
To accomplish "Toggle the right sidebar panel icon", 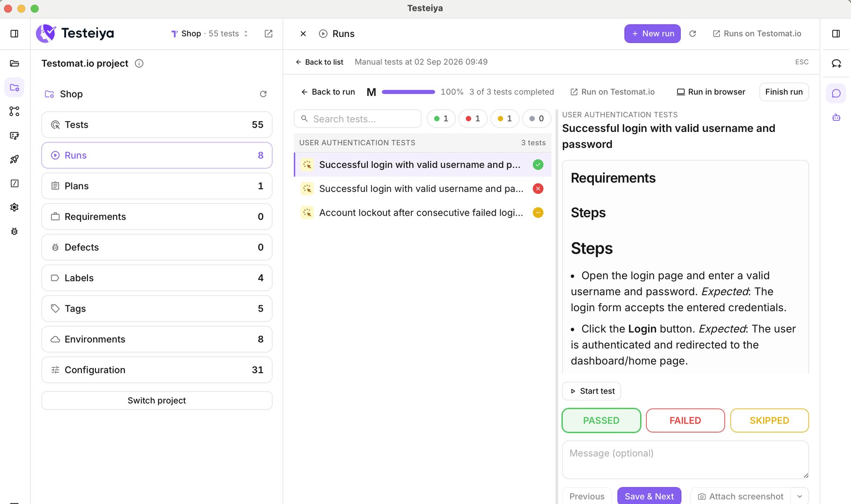I will click(836, 34).
